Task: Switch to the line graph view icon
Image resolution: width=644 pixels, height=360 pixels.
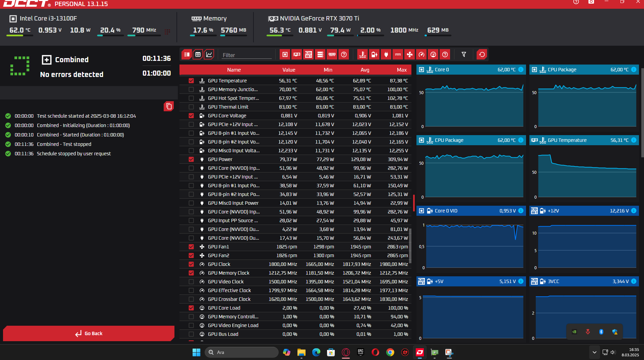Action: 209,54
